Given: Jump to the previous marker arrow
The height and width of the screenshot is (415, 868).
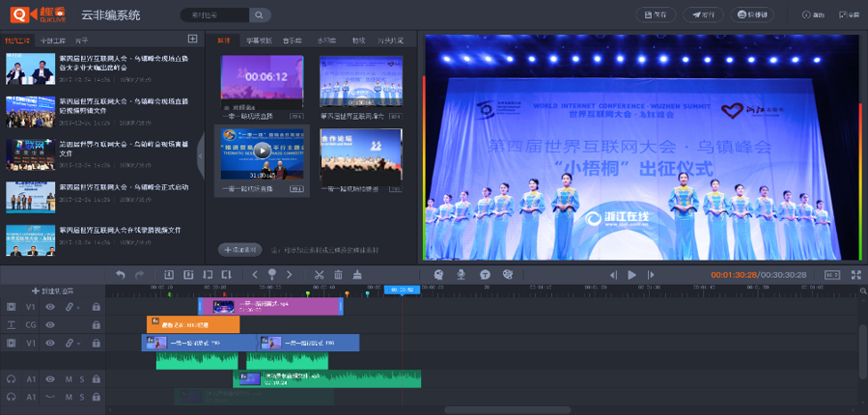Looking at the screenshot, I should 255,274.
